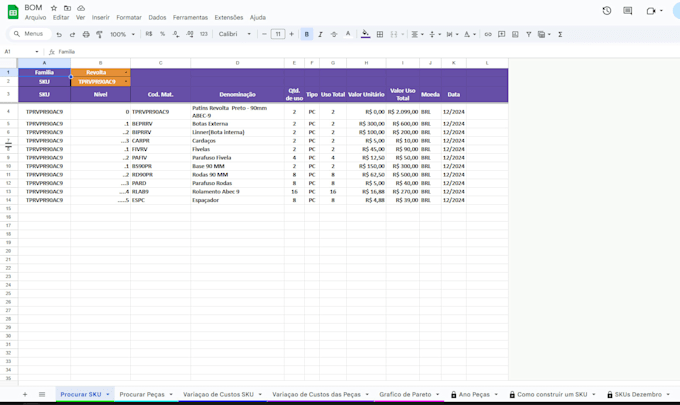Open the fill color picker
This screenshot has height=405, width=680.
pos(366,34)
